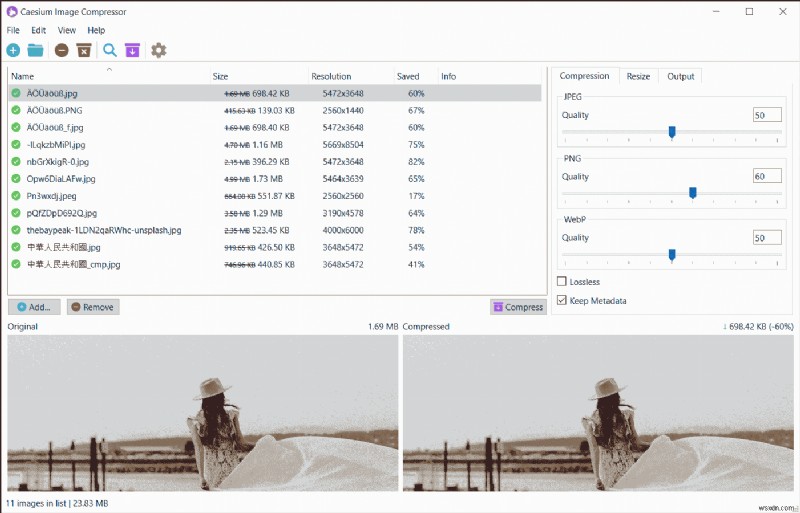Switch to the Output tab
Viewport: 800px width, 513px height.
click(x=681, y=76)
